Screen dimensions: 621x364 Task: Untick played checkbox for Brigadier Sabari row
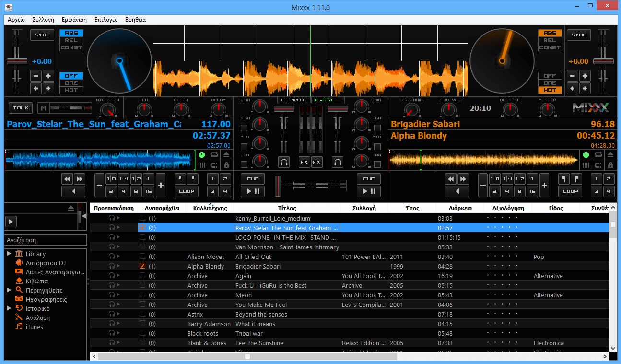click(x=142, y=266)
